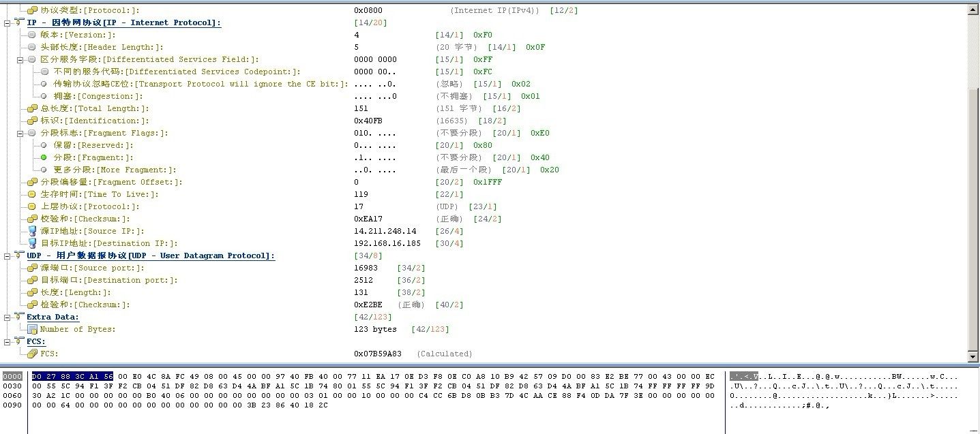Click the highlighted bytes in hex row 0000
980x434 pixels.
72,375
